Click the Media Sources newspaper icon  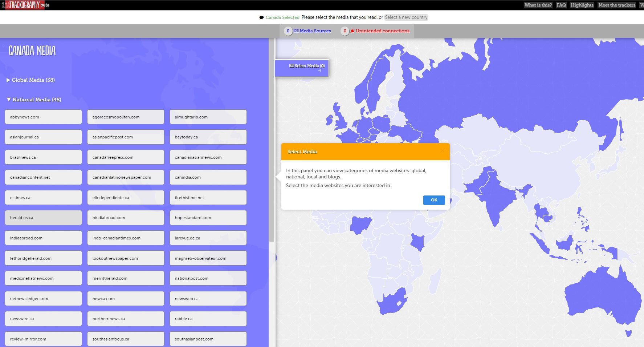pos(296,31)
